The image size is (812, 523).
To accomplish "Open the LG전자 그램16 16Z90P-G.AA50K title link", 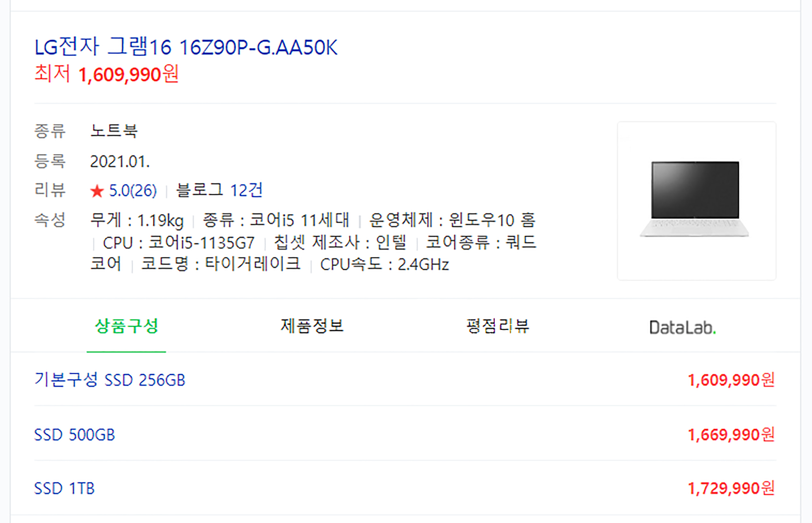I will click(x=186, y=47).
